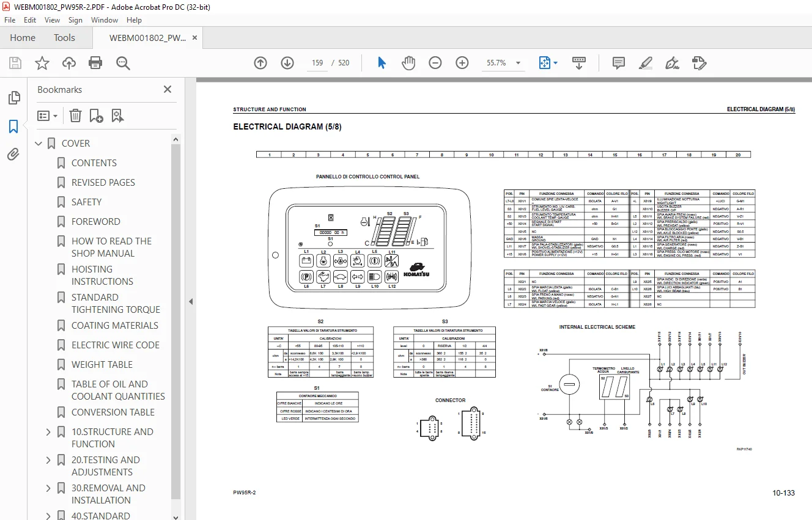This screenshot has width=812, height=520.
Task: Expand the 20.TESTING AND ADJUSTMENTS bookmark
Action: point(48,460)
